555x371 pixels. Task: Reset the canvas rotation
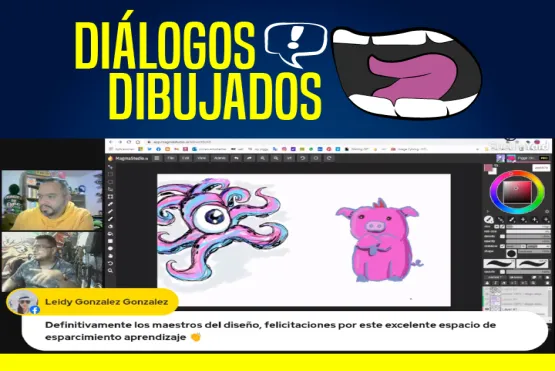(x=316, y=158)
